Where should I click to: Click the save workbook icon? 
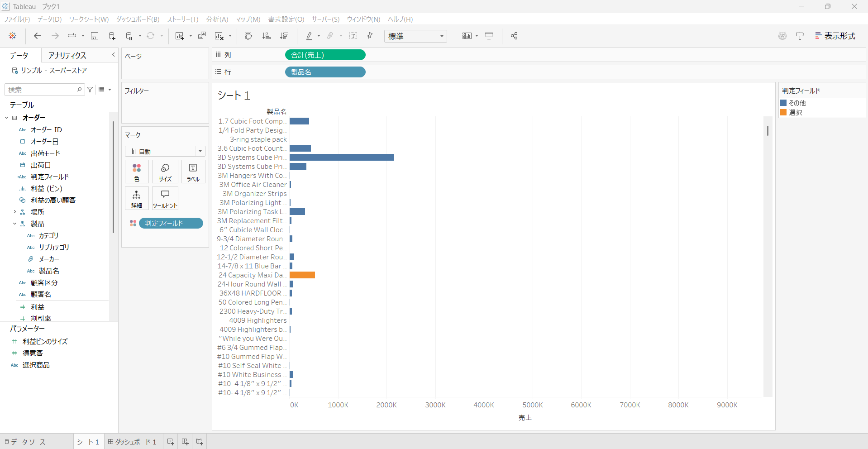pos(95,36)
